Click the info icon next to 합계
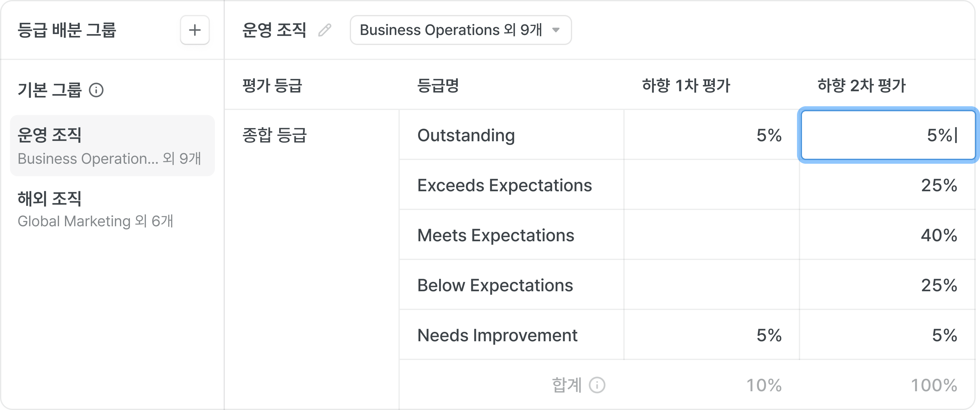Image resolution: width=980 pixels, height=410 pixels. (x=597, y=385)
